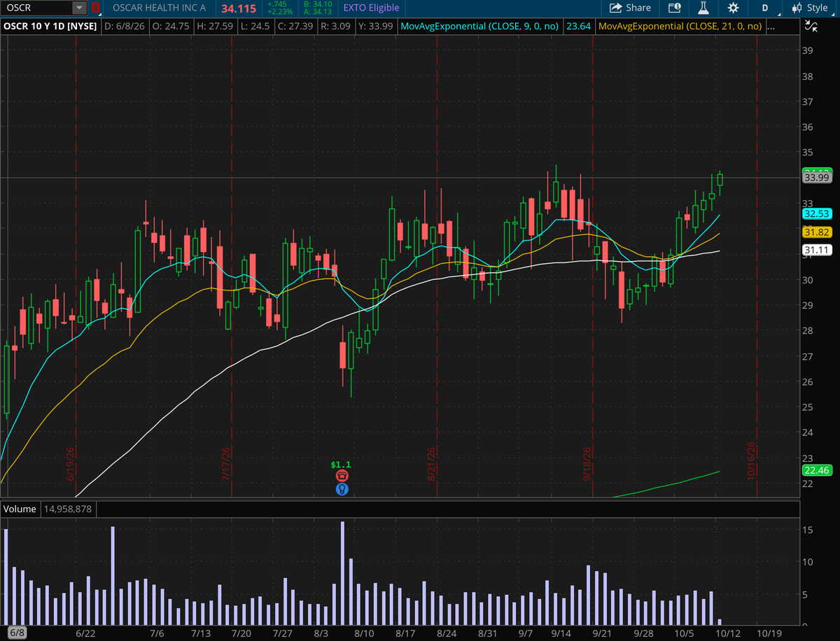Click the white moving average bubble 31.11
The width and height of the screenshot is (840, 641).
(817, 250)
